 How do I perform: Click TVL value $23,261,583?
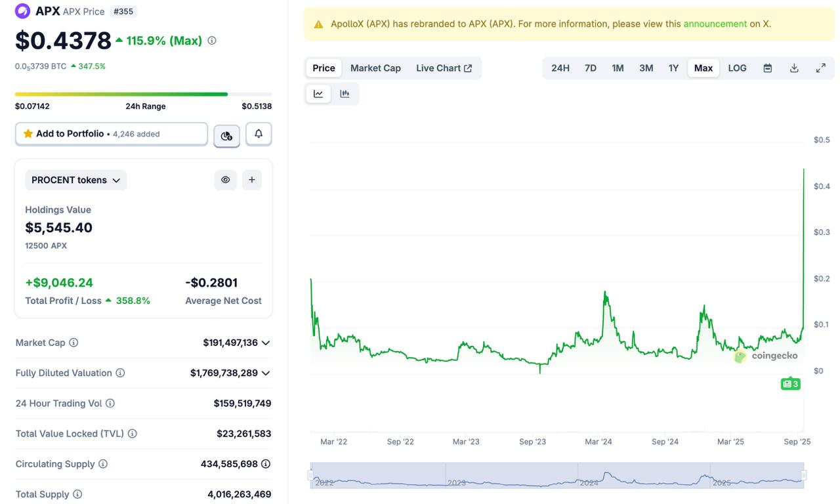244,434
